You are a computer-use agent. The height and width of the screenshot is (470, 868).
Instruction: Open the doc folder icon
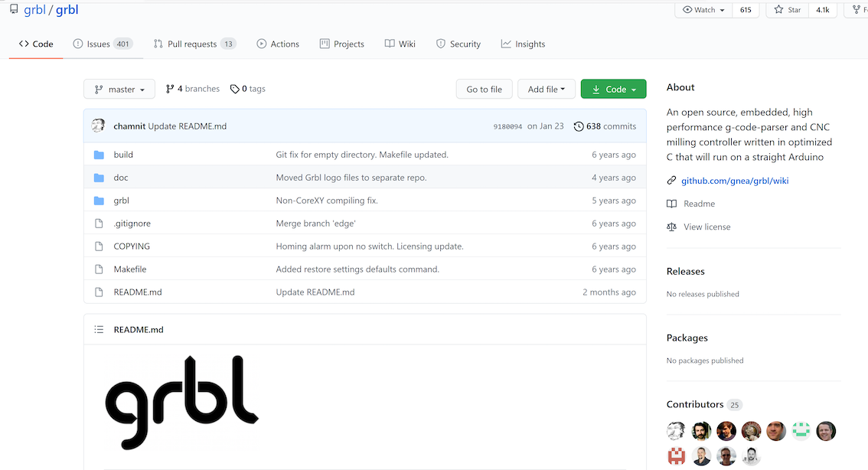[x=99, y=178]
